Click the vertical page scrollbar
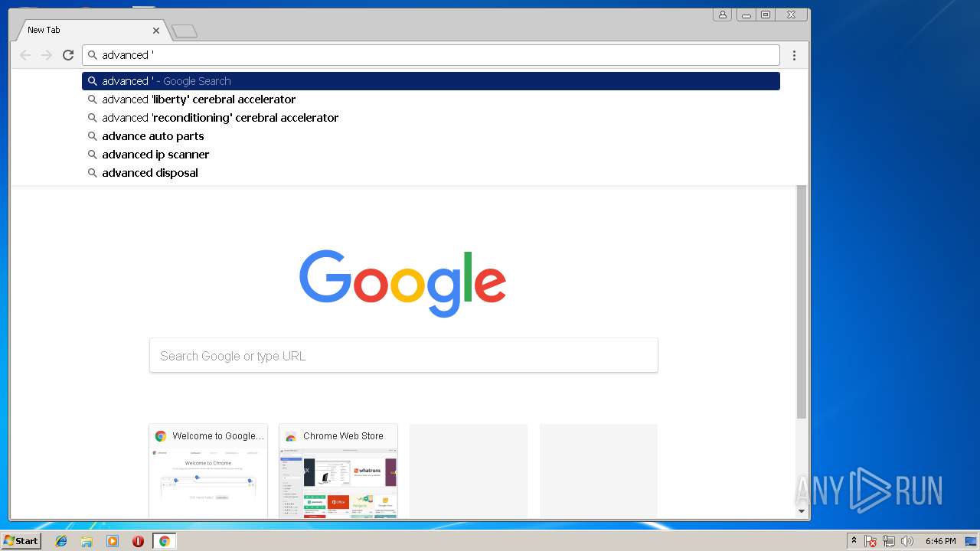 (x=802, y=302)
